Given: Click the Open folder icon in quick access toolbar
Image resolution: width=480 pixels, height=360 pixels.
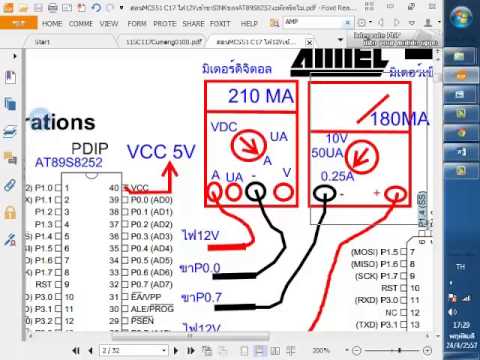Looking at the screenshot, I should [x=23, y=7].
